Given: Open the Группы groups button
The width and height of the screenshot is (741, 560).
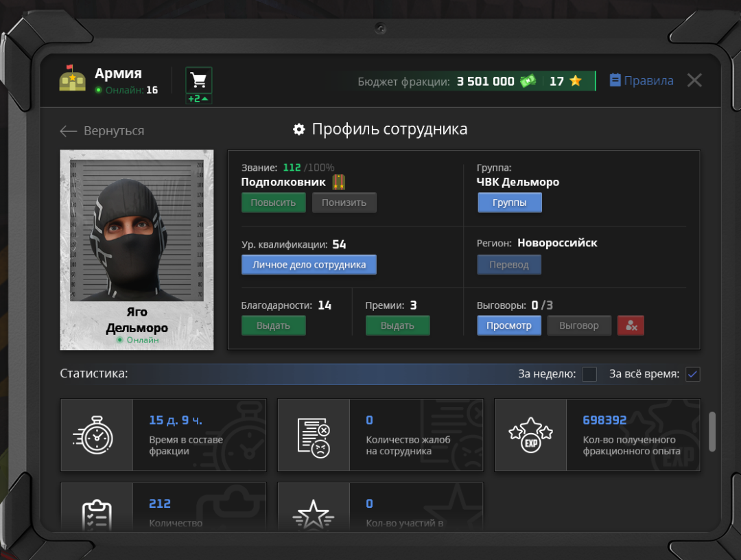Looking at the screenshot, I should (x=510, y=202).
